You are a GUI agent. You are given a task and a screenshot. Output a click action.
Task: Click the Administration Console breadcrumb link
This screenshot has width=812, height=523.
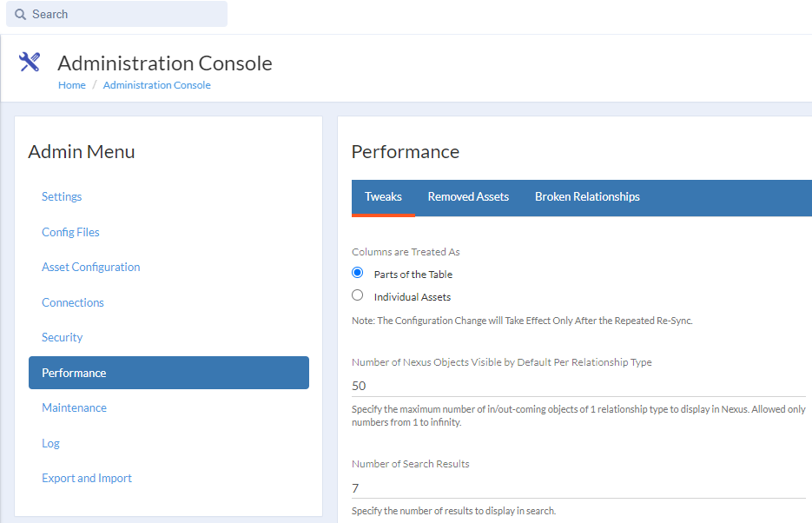(156, 85)
